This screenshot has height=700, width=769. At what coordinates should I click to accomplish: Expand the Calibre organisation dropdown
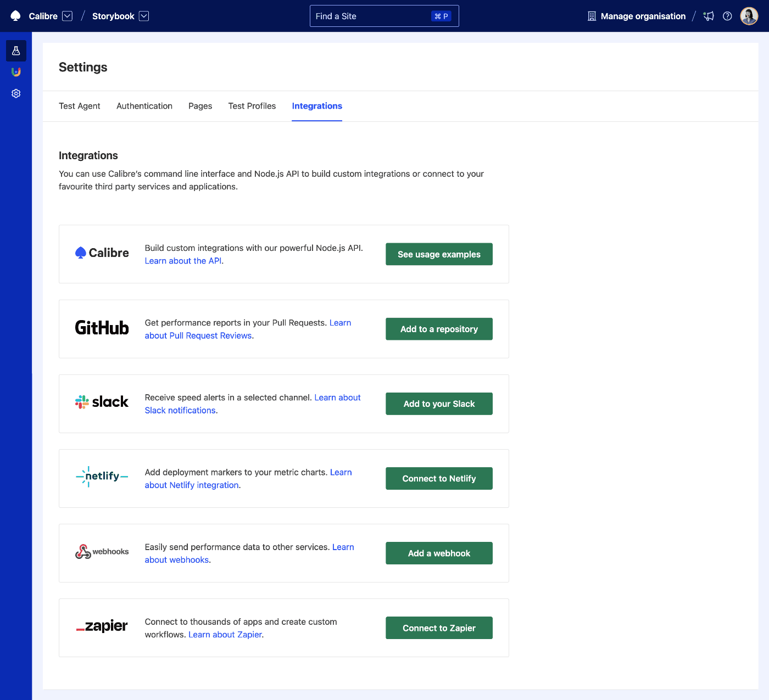67,16
